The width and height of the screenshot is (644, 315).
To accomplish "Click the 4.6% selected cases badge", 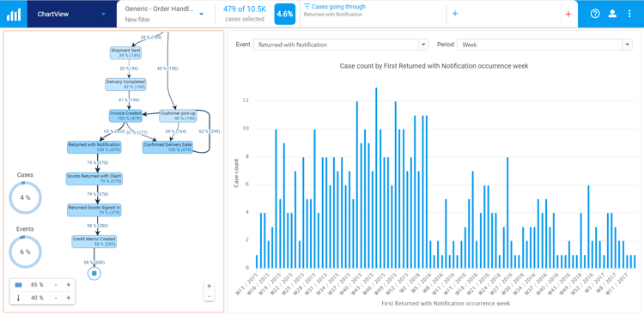I will click(x=284, y=14).
